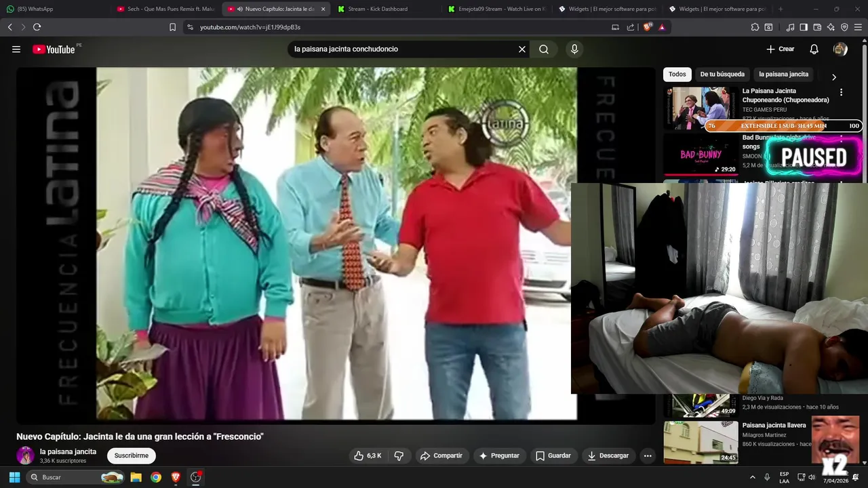Open the ESP LAA language switcher
Viewport: 868px width, 488px height.
(785, 477)
